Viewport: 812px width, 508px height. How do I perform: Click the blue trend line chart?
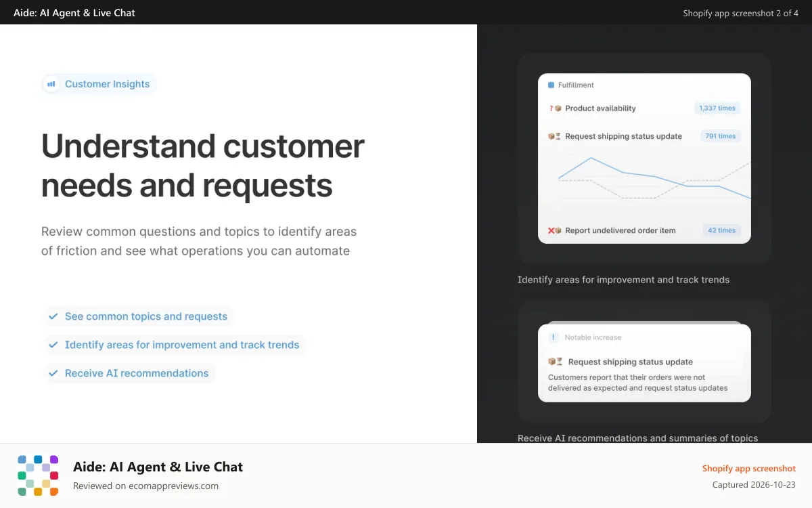(654, 177)
